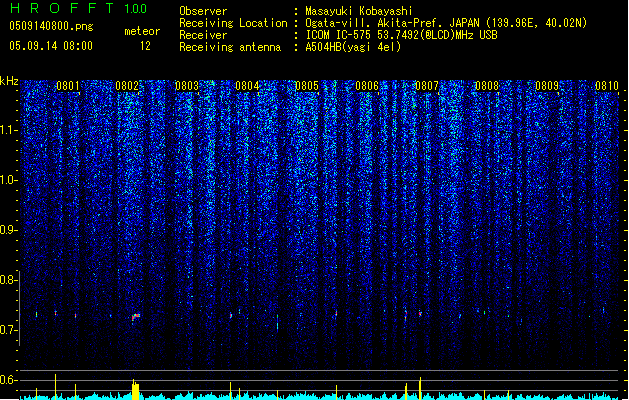The width and height of the screenshot is (629, 400).
Task: Click the meteor count value 12
Action: coord(145,46)
